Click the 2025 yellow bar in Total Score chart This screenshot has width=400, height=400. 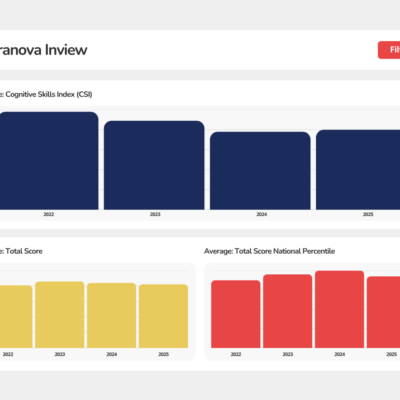(x=163, y=316)
